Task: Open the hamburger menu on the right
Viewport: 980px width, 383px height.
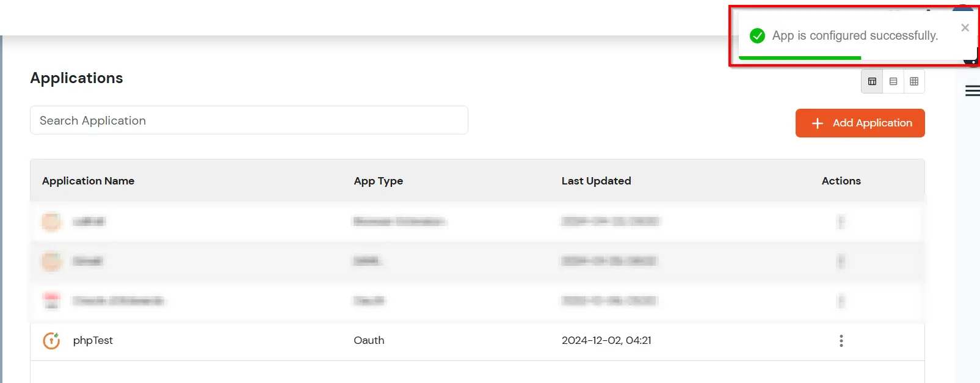Action: tap(972, 91)
